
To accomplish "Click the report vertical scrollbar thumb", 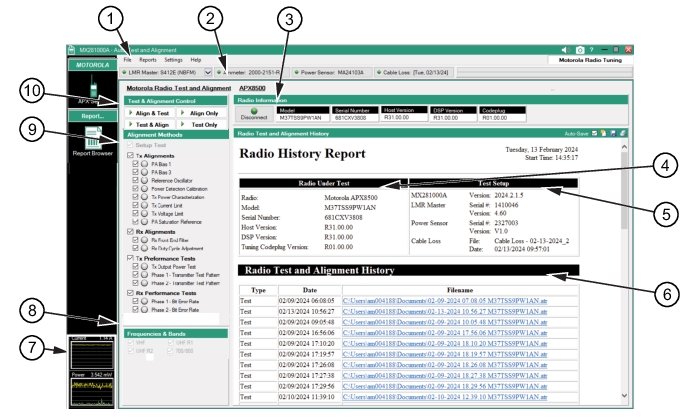I will (624, 190).
